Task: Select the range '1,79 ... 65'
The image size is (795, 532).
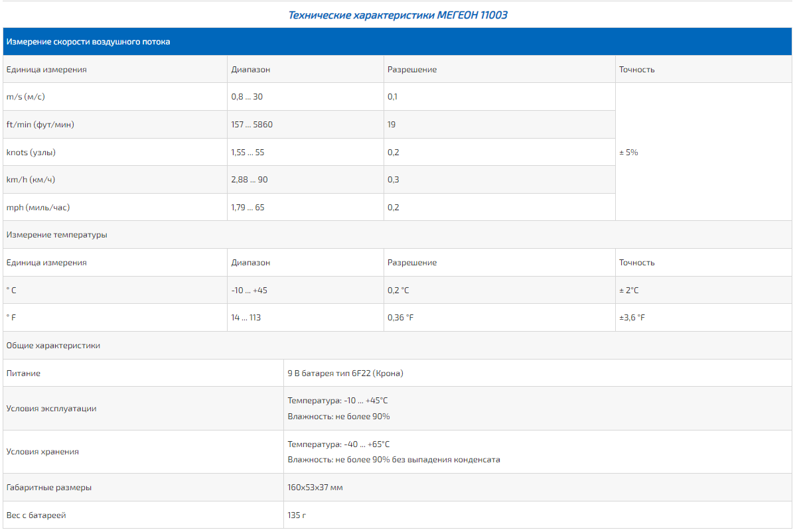Action: 248,208
